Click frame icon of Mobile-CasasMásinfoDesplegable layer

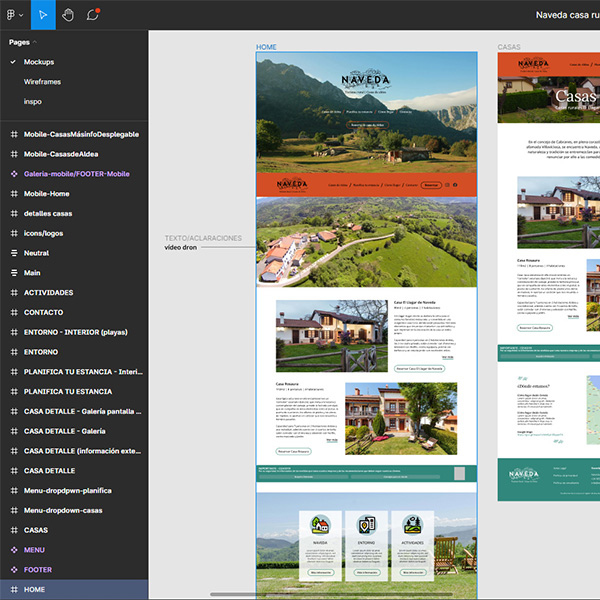(x=14, y=134)
